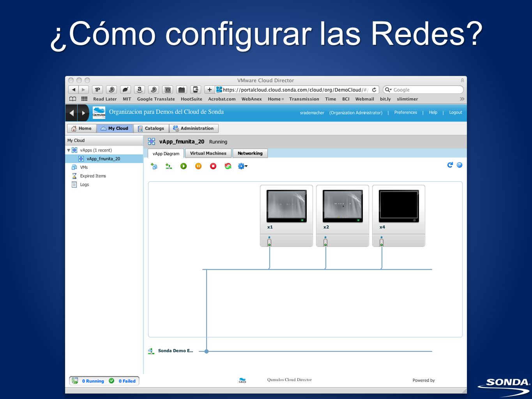Click the Google search field

pos(423,90)
